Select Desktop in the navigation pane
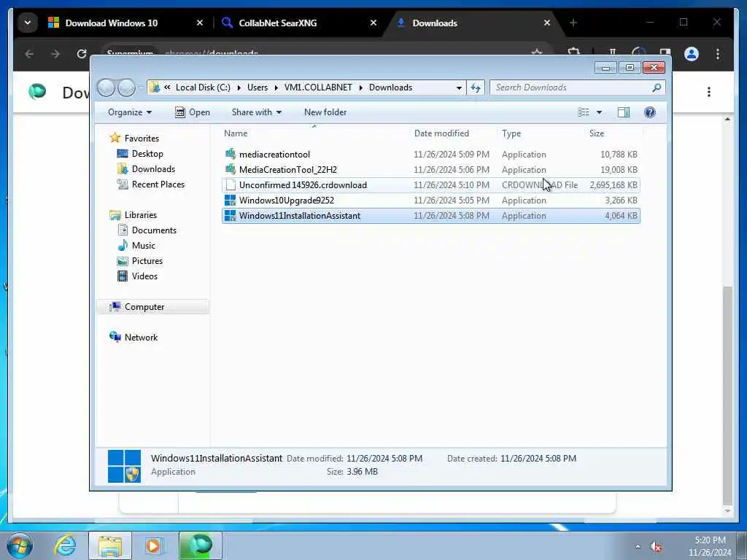The image size is (747, 560). coord(147,154)
